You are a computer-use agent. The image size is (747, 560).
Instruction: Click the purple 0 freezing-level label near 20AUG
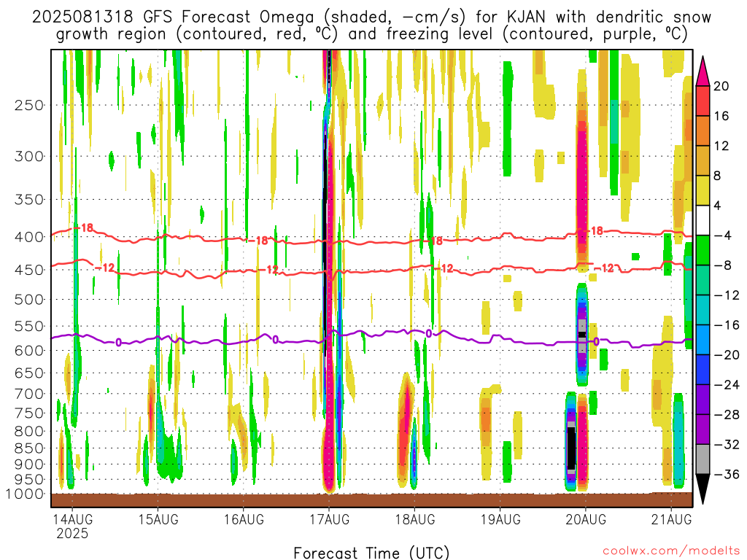pyautogui.click(x=597, y=341)
